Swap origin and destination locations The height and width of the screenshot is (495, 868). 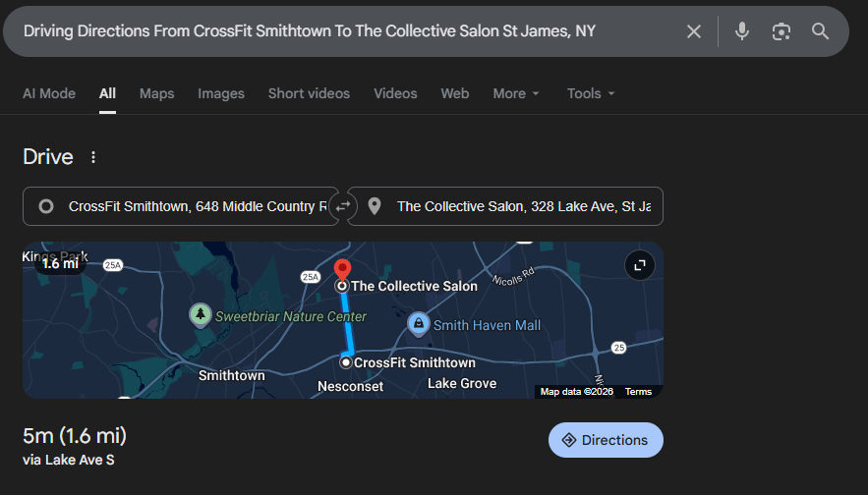[x=343, y=206]
